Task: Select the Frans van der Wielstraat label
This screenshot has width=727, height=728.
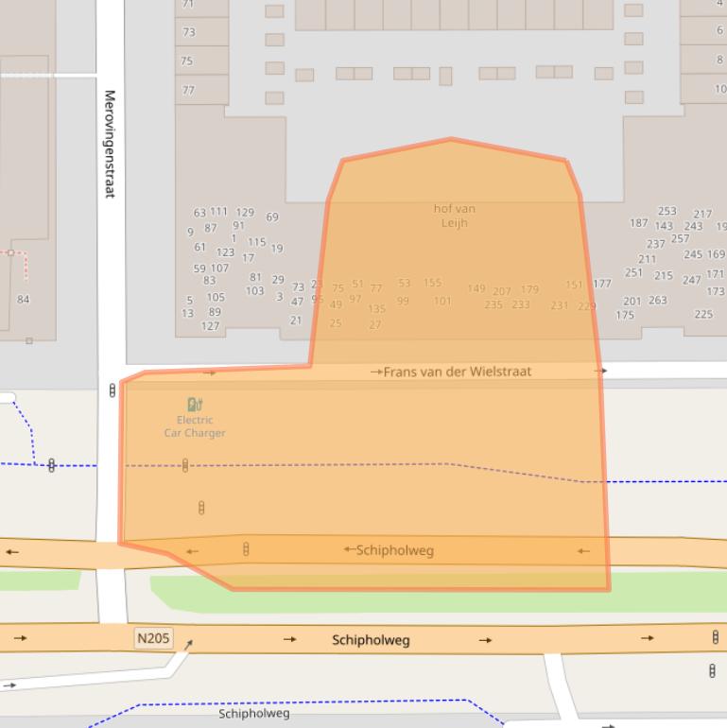Action: [458, 372]
